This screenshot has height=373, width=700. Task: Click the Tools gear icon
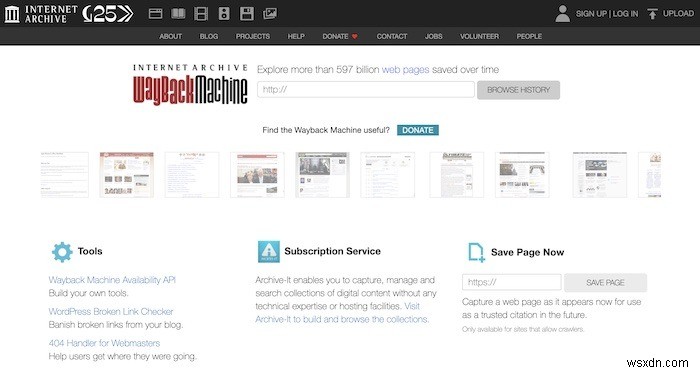pyautogui.click(x=62, y=252)
